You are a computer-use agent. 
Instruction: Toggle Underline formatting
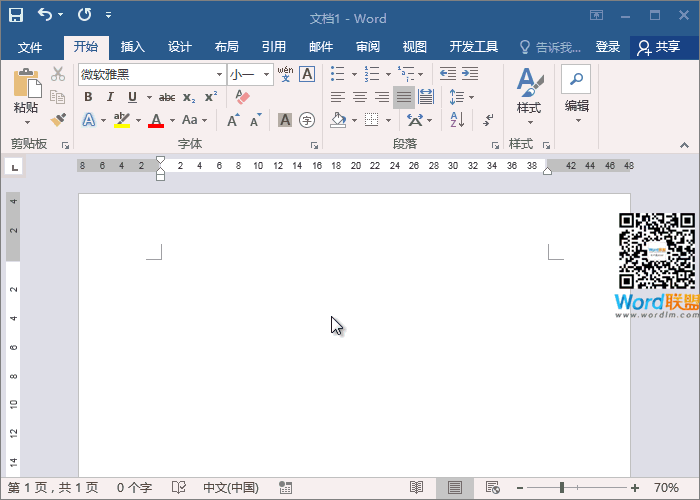132,97
